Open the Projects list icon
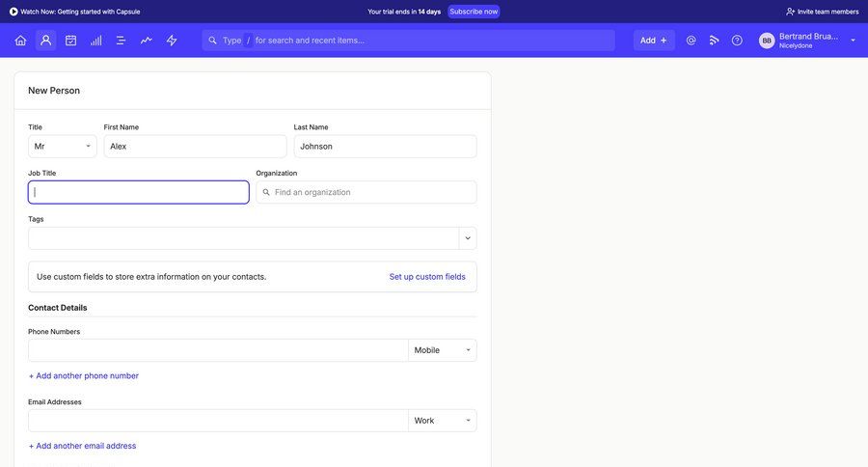 click(x=121, y=41)
